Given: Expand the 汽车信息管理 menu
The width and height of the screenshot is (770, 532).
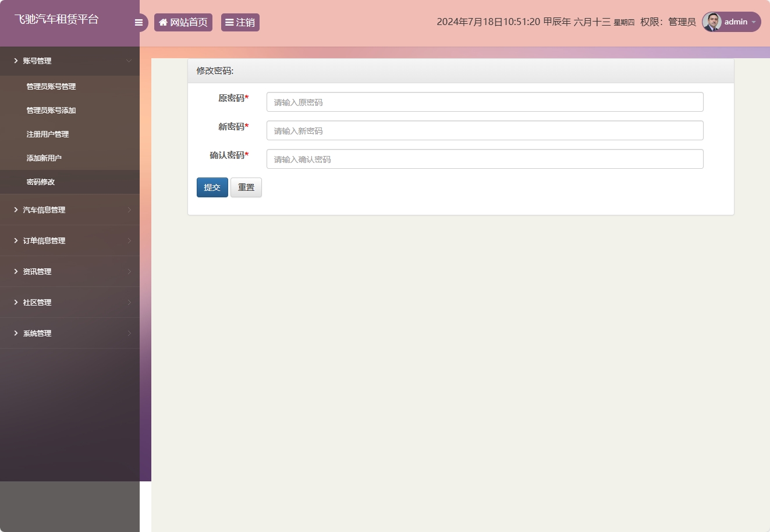Looking at the screenshot, I should pyautogui.click(x=70, y=210).
